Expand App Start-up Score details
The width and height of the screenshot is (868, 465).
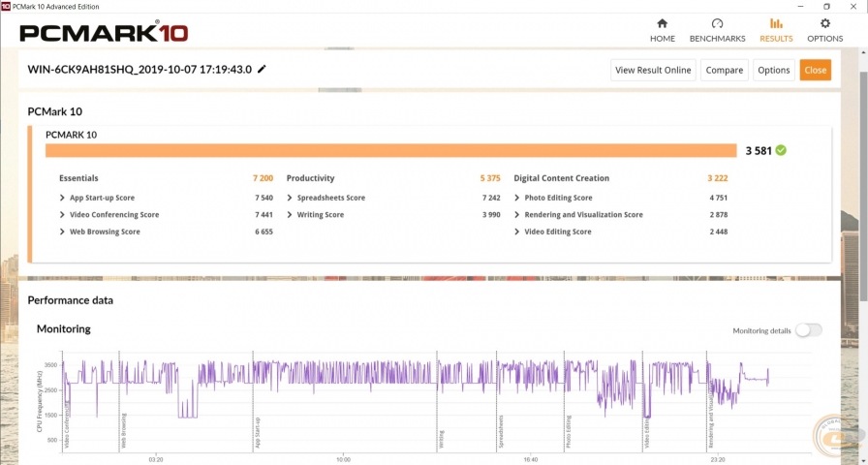pos(63,198)
